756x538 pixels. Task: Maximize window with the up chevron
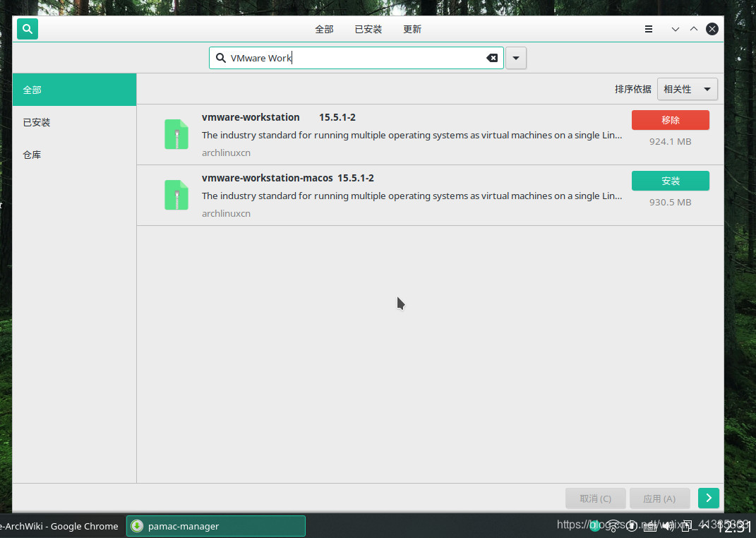tap(693, 29)
